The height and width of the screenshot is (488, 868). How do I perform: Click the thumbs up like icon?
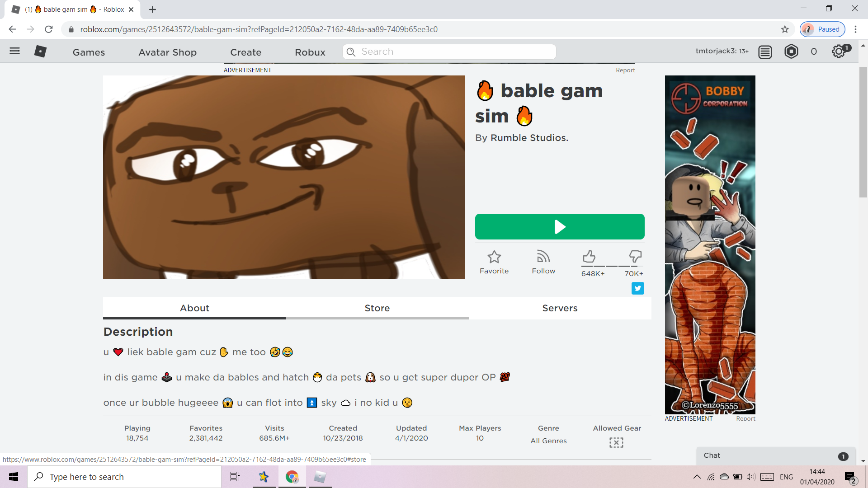click(589, 257)
